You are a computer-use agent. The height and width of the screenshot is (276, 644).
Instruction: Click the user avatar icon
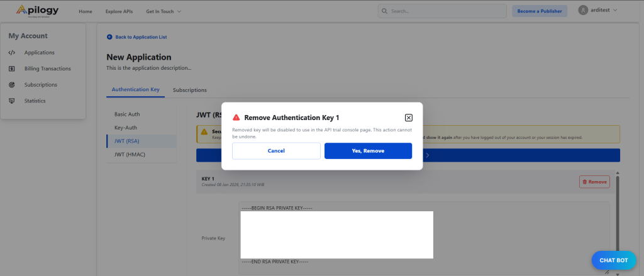click(583, 11)
